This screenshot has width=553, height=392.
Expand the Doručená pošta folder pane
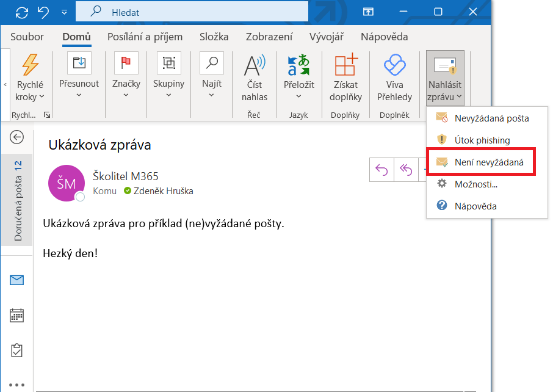pos(17,200)
